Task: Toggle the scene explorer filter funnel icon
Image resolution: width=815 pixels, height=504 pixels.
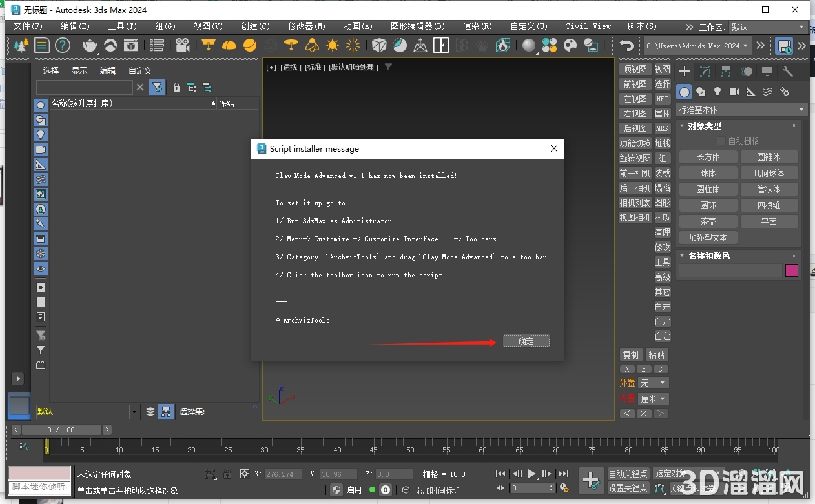Action: coord(157,87)
